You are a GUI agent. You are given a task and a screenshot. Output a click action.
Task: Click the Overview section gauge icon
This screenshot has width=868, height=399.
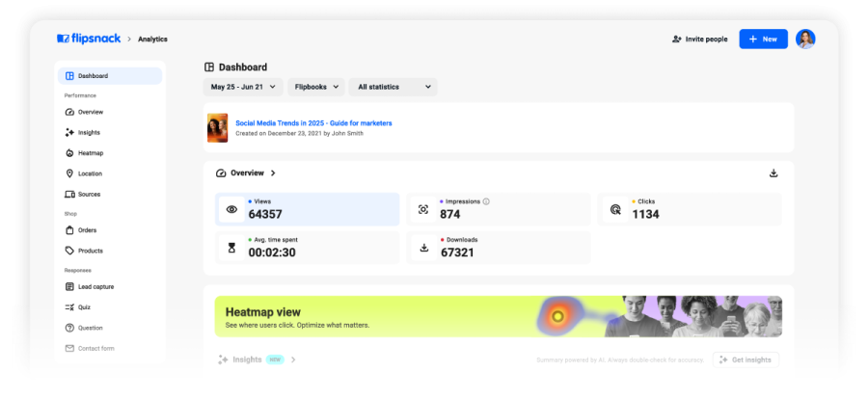(221, 173)
